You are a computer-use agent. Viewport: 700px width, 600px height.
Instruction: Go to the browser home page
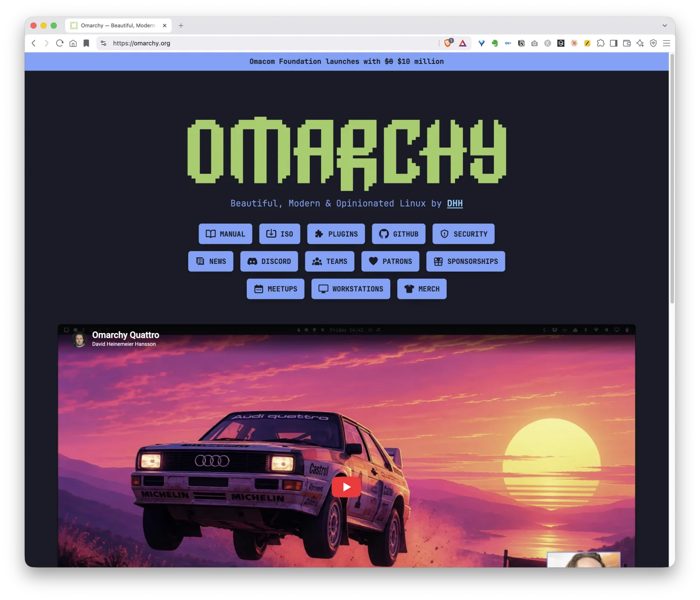pos(73,43)
